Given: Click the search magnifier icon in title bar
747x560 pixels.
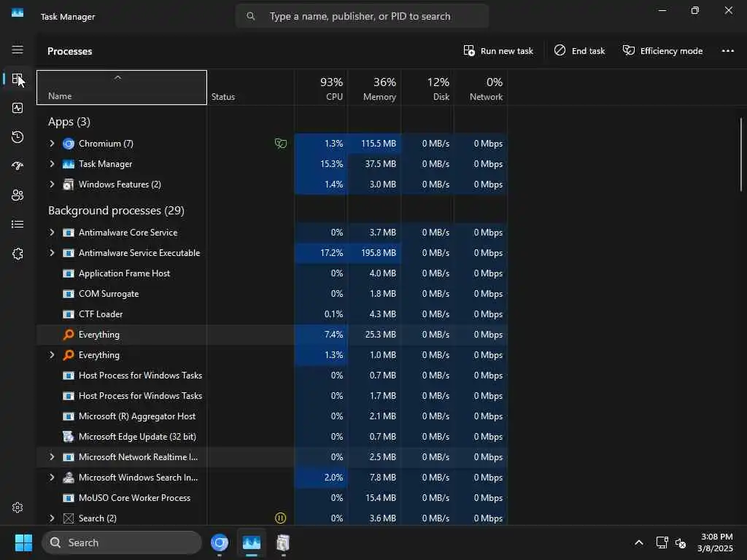Looking at the screenshot, I should (251, 16).
